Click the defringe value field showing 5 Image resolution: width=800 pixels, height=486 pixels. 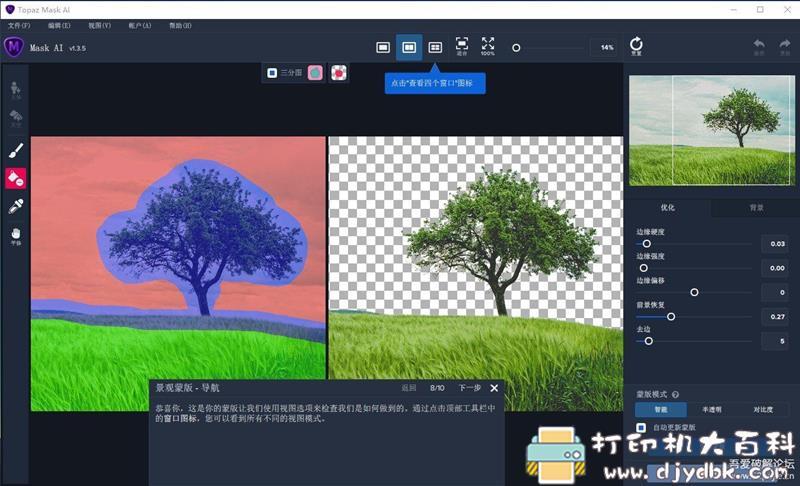point(774,341)
